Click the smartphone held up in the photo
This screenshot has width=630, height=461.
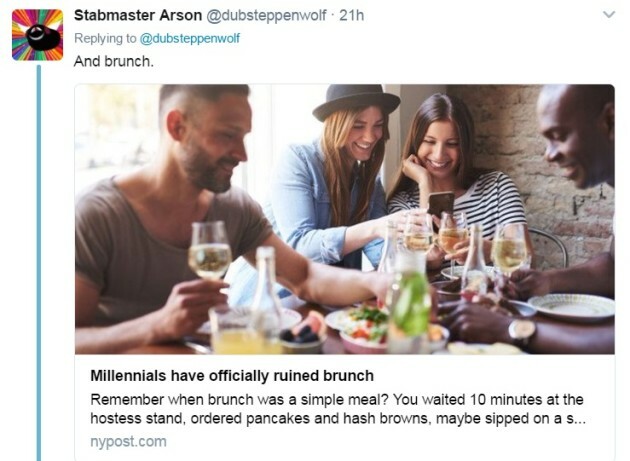pos(441,204)
